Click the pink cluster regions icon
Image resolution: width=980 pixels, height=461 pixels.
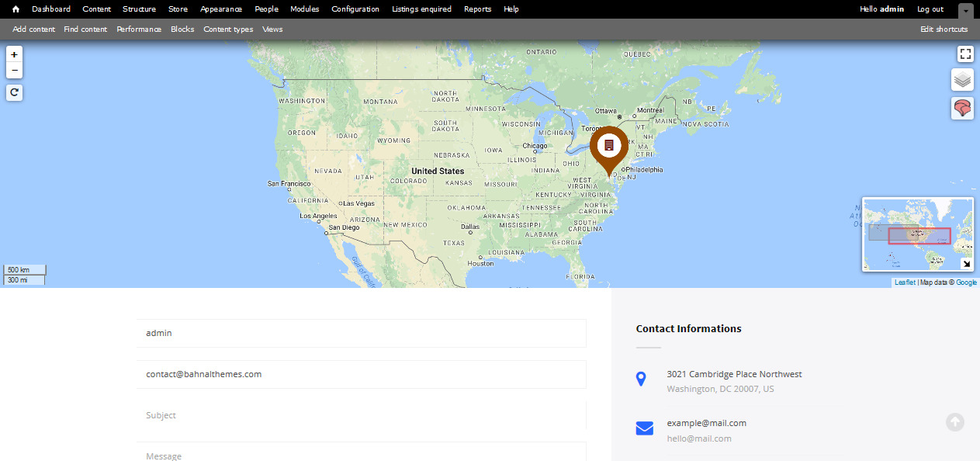(962, 108)
